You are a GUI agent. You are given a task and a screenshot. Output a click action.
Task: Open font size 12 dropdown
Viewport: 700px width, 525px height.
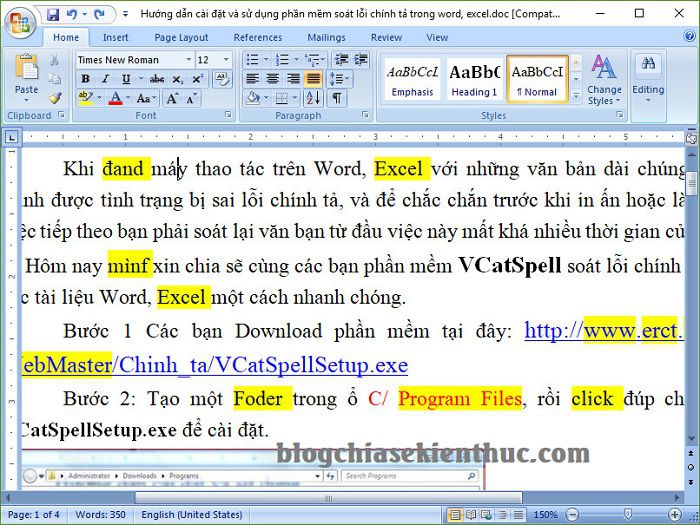(x=226, y=59)
